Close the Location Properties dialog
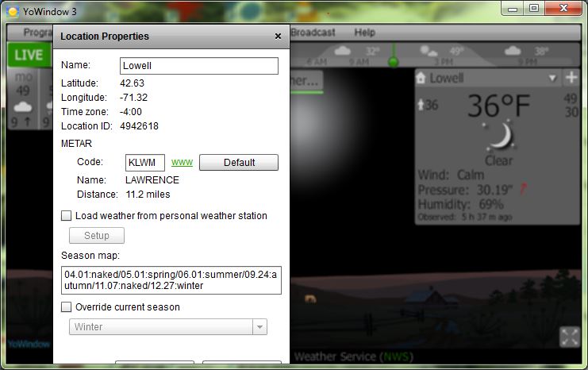Viewport: 588px width, 370px height. pos(278,37)
